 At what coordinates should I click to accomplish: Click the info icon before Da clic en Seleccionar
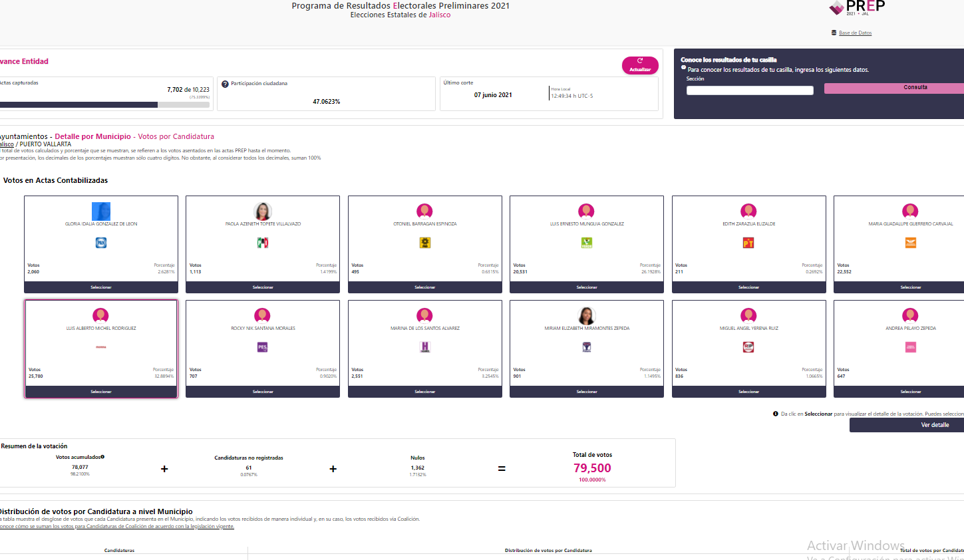point(776,414)
